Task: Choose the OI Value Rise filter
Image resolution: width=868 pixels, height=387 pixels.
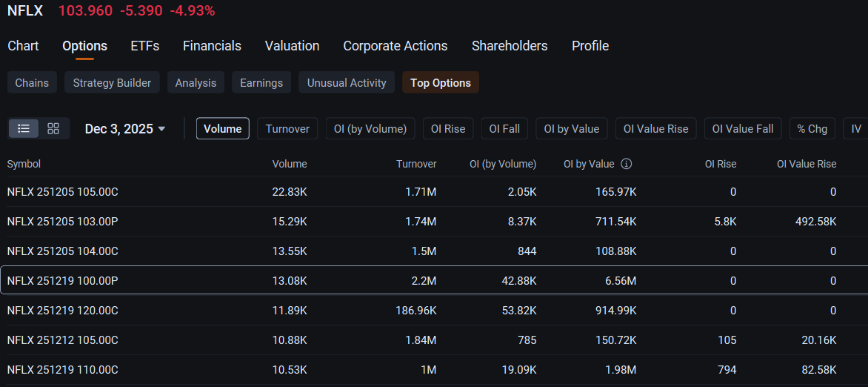Action: 655,129
